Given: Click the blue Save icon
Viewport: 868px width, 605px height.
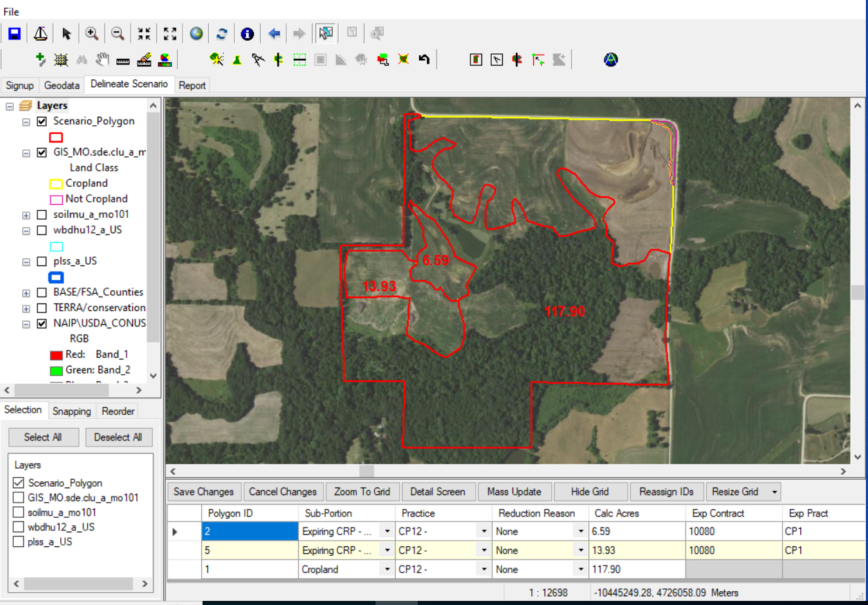Looking at the screenshot, I should pos(13,32).
